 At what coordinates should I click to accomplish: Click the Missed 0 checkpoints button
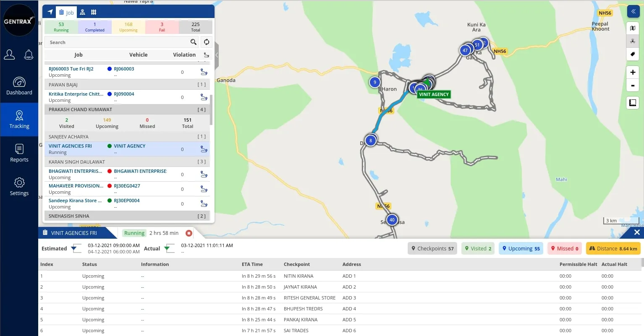[x=565, y=249]
